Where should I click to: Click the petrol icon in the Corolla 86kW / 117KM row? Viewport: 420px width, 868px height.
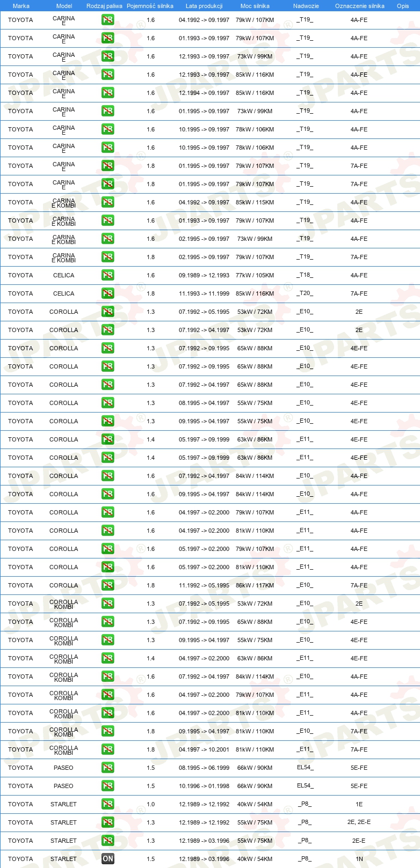(108, 585)
